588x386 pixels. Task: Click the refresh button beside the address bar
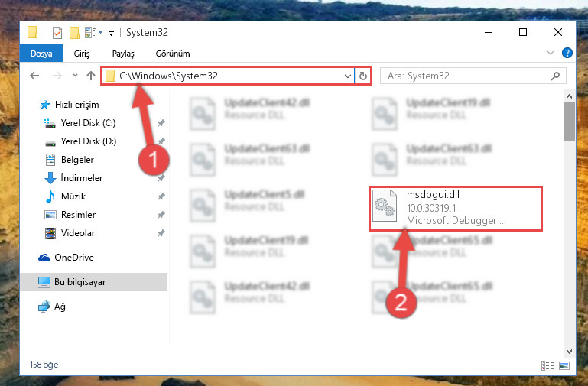[x=362, y=76]
